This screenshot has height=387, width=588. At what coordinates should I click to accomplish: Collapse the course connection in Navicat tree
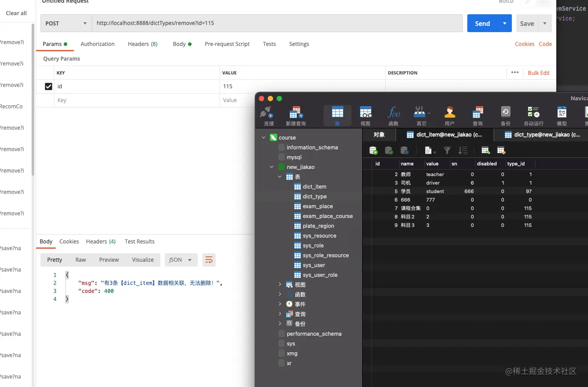[x=264, y=138]
